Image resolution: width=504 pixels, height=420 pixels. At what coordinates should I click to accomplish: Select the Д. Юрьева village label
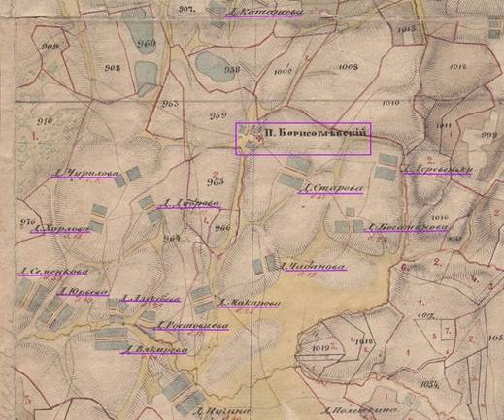(x=83, y=292)
